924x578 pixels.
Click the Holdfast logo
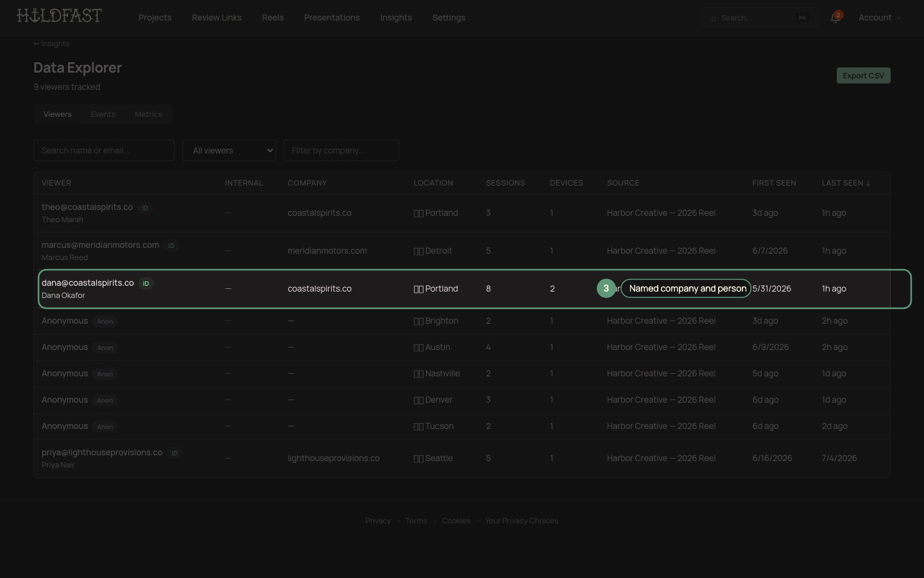click(x=59, y=15)
